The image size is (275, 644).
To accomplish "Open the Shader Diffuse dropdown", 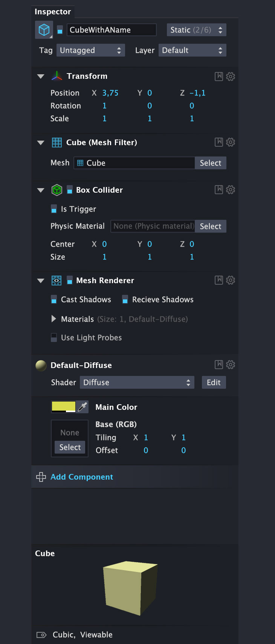I will click(137, 382).
